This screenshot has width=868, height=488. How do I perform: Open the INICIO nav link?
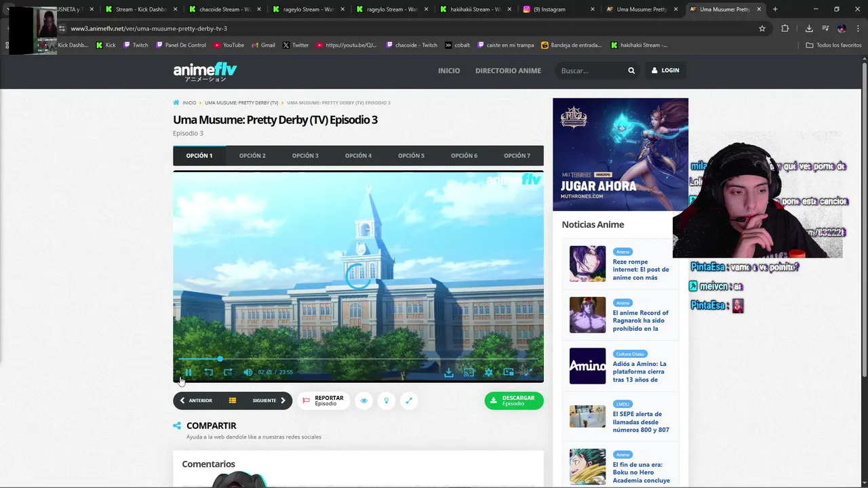[x=449, y=70]
